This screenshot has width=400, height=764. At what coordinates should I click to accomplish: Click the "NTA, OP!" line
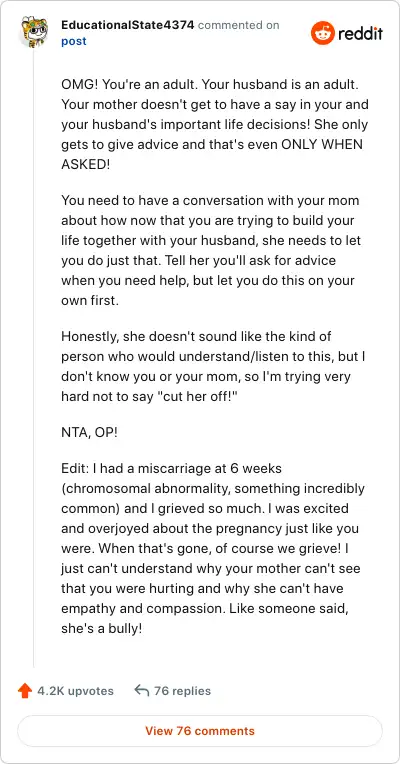tap(89, 433)
